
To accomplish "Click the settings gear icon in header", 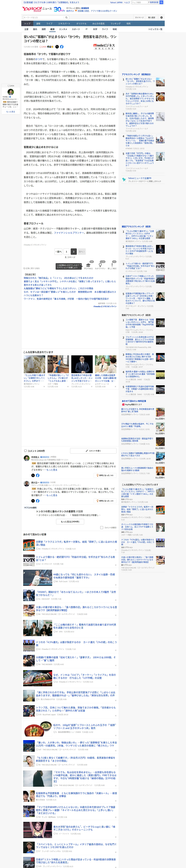I will pos(161,18).
